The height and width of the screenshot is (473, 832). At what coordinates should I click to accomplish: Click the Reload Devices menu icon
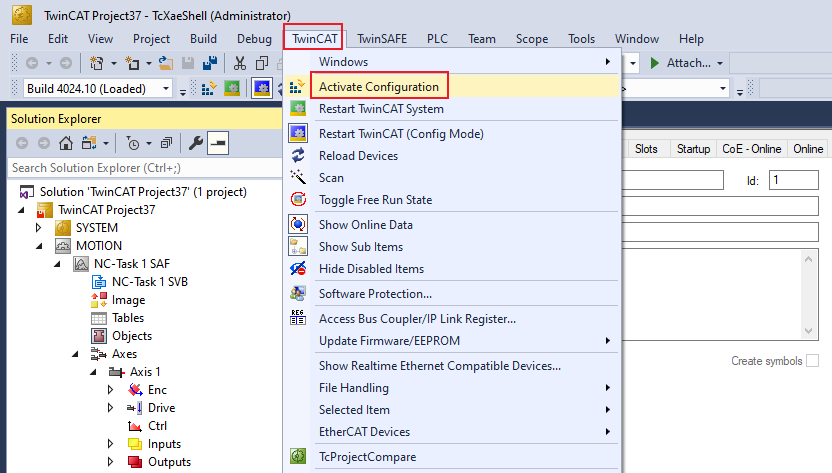coord(298,156)
